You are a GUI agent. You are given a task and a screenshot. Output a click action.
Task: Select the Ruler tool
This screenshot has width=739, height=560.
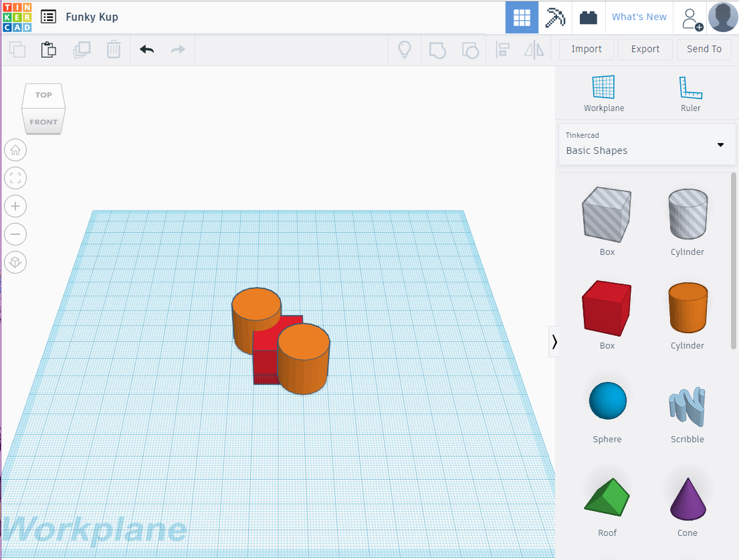coord(690,94)
